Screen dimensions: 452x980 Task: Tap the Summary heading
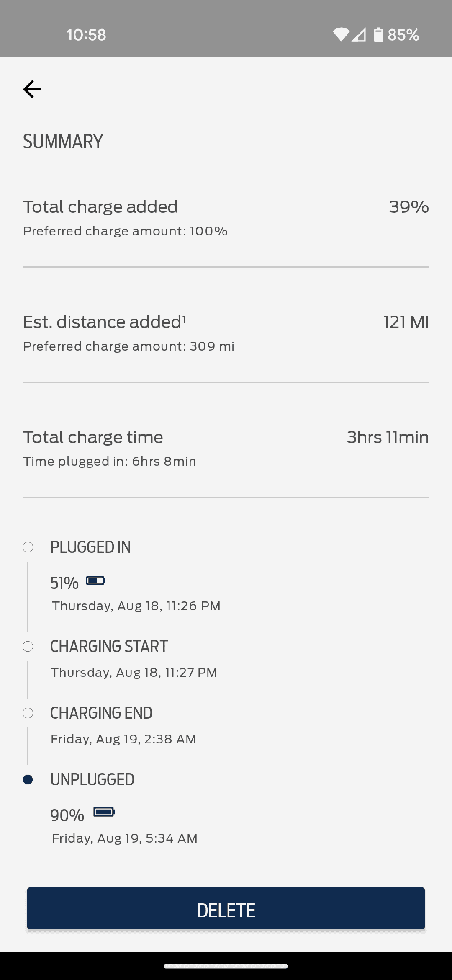click(x=63, y=142)
